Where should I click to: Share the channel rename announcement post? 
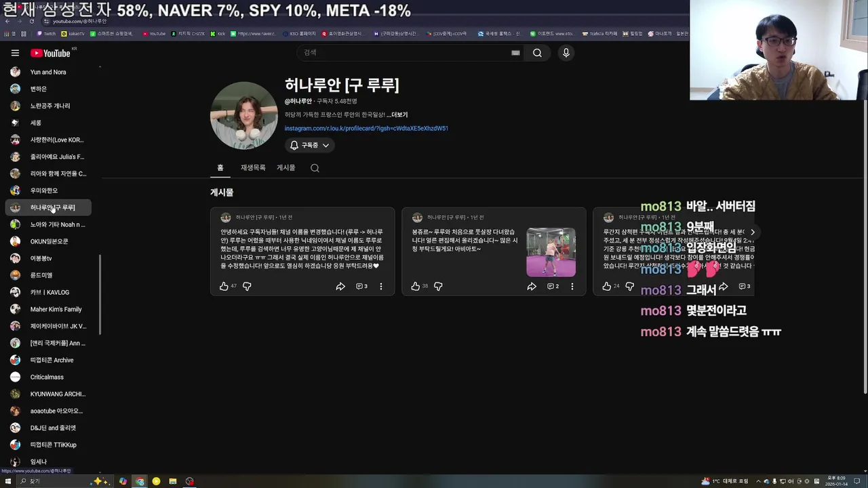pyautogui.click(x=340, y=287)
